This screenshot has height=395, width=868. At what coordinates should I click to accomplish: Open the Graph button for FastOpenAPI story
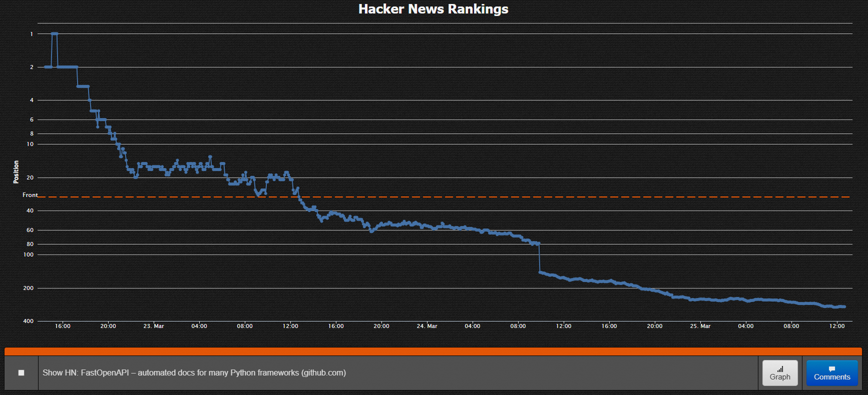[780, 372]
